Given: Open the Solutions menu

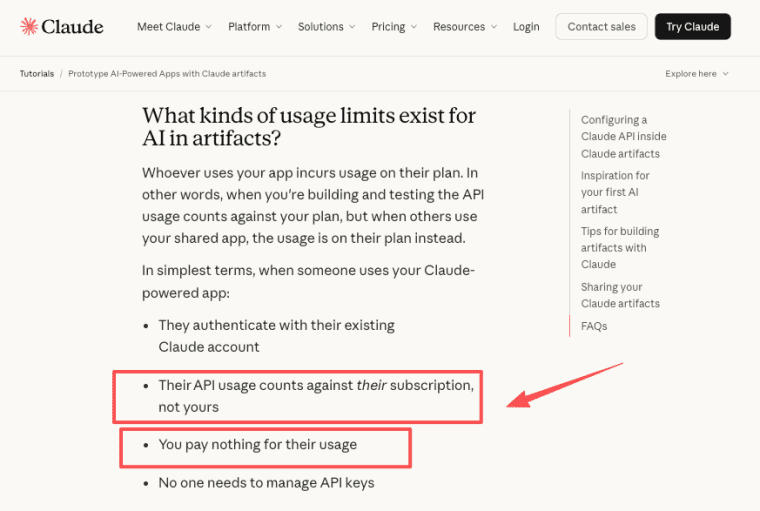Looking at the screenshot, I should (x=326, y=27).
